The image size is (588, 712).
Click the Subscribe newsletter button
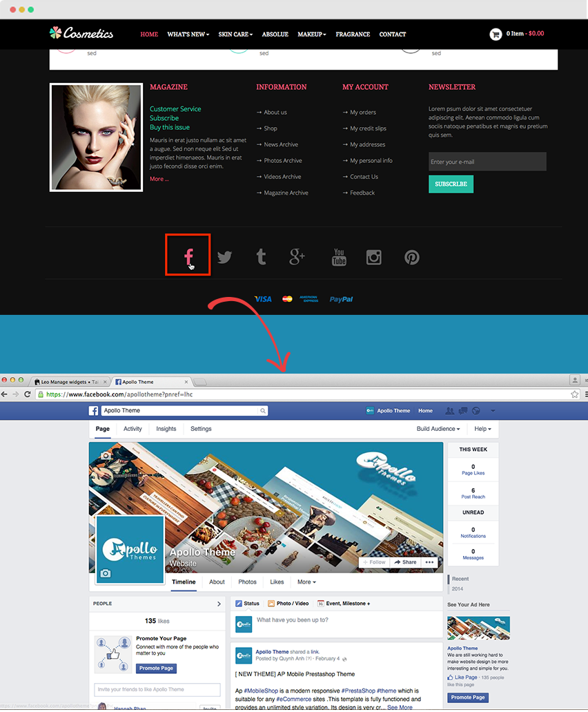(451, 184)
